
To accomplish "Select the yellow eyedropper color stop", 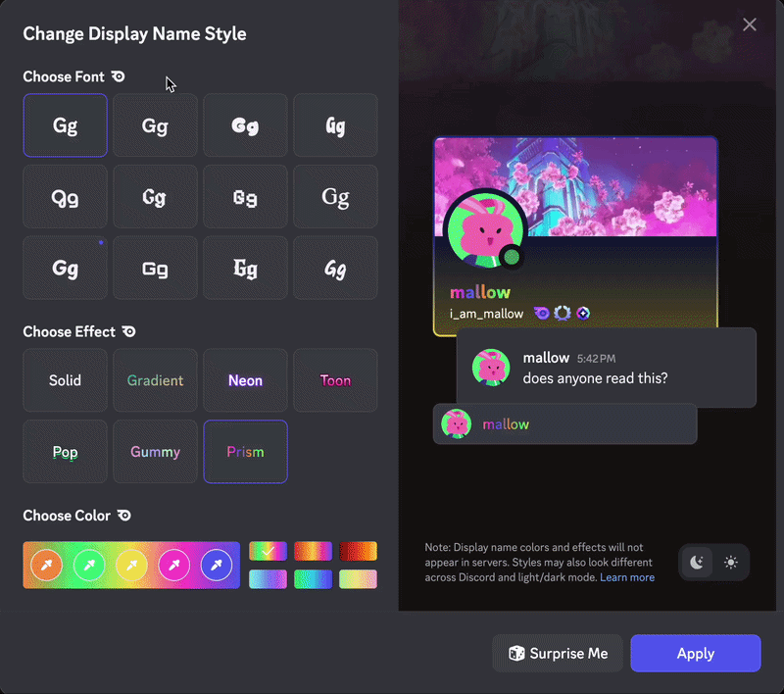I will click(131, 565).
